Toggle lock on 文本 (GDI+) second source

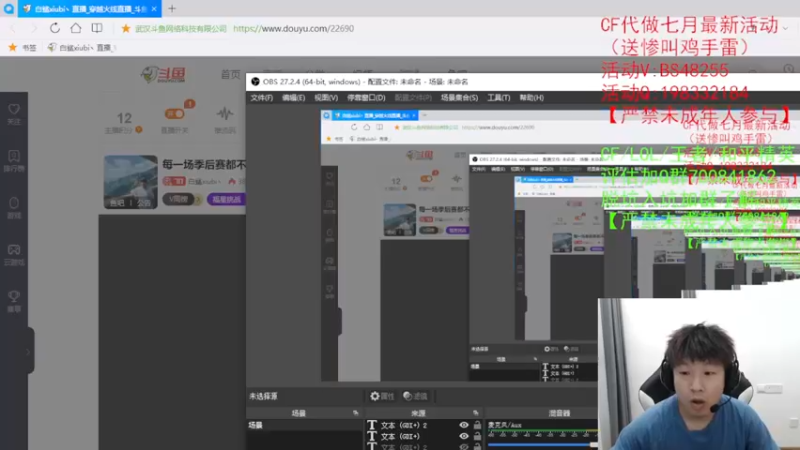pyautogui.click(x=477, y=436)
